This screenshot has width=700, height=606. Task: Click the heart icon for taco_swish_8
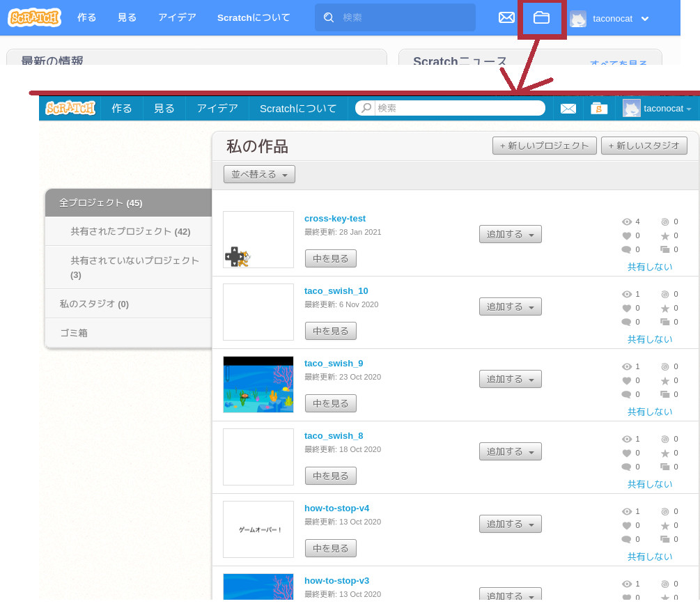(627, 452)
